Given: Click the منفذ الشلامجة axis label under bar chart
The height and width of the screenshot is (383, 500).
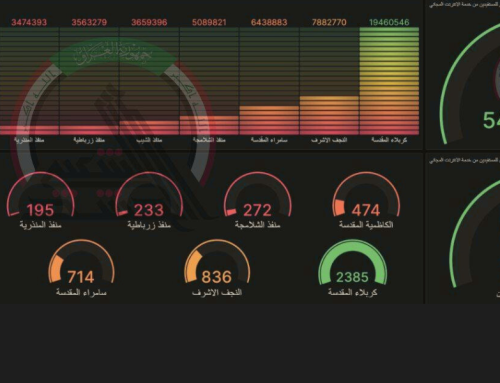Looking at the screenshot, I should (209, 140).
